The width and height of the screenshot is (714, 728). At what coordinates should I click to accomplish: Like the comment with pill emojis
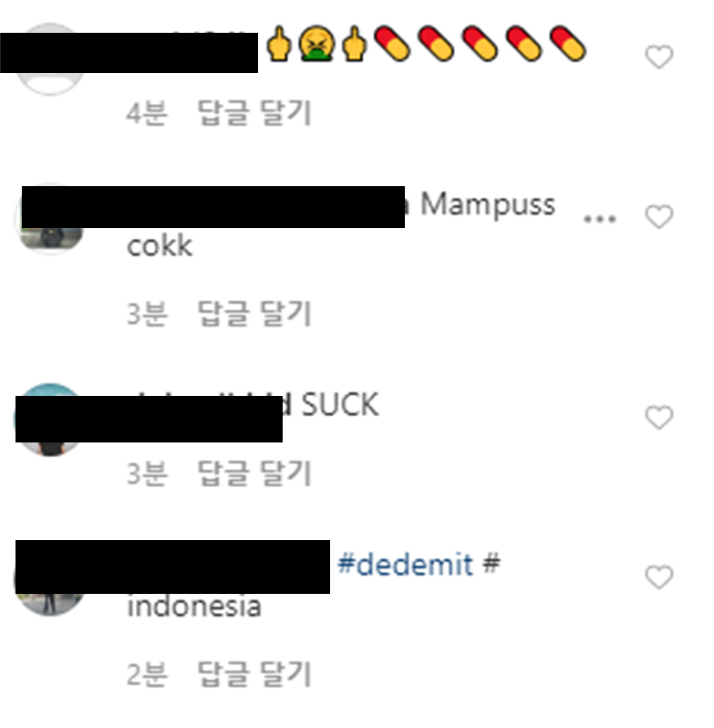[x=658, y=57]
